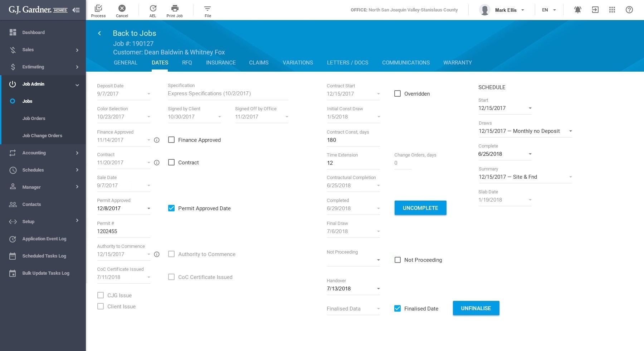Open the File filter icon

click(x=208, y=8)
